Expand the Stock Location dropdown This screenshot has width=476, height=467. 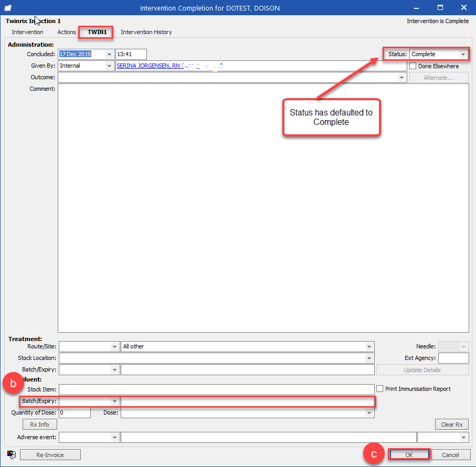[369, 358]
